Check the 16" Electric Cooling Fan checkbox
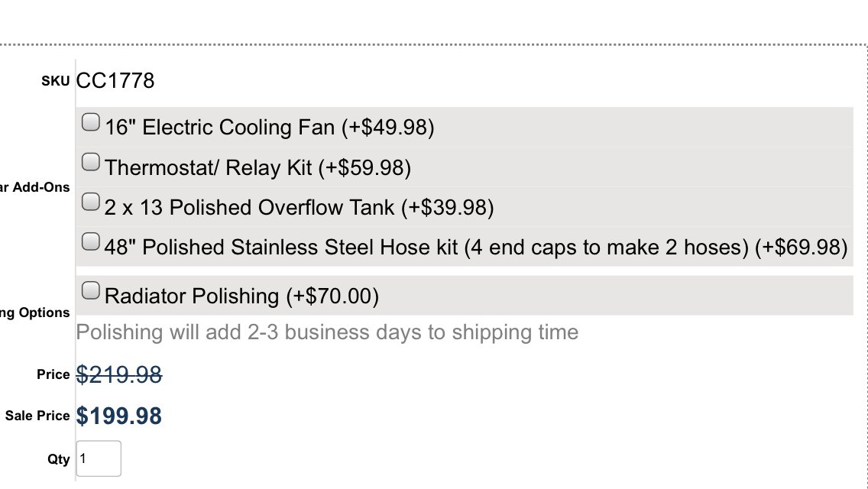Viewport: 868px width, 489px height. click(91, 121)
